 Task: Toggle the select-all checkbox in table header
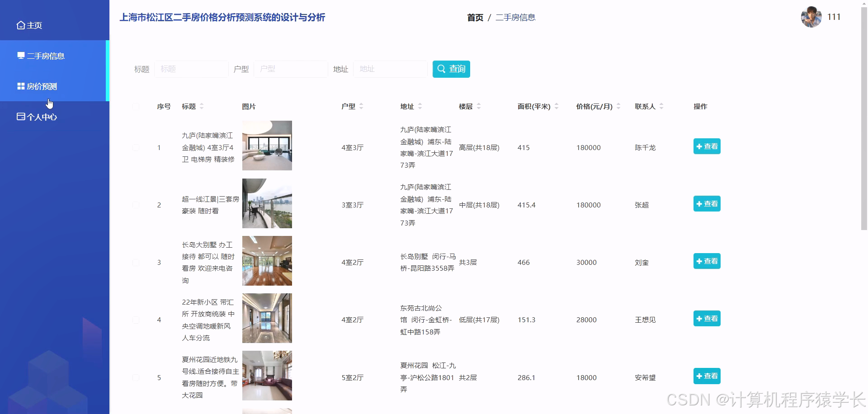pyautogui.click(x=136, y=107)
